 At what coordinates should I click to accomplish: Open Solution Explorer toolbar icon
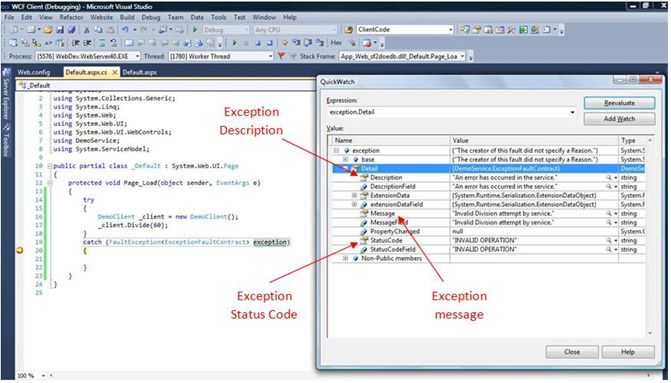pyautogui.click(x=465, y=30)
